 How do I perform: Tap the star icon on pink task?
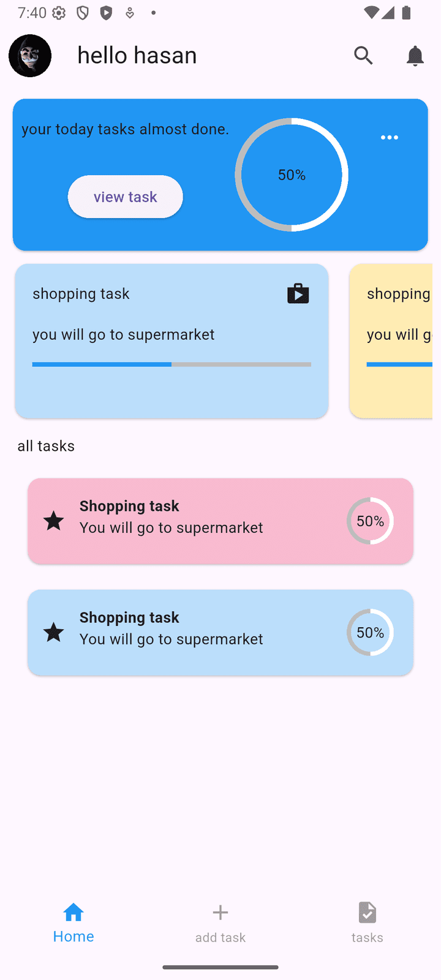coord(54,521)
